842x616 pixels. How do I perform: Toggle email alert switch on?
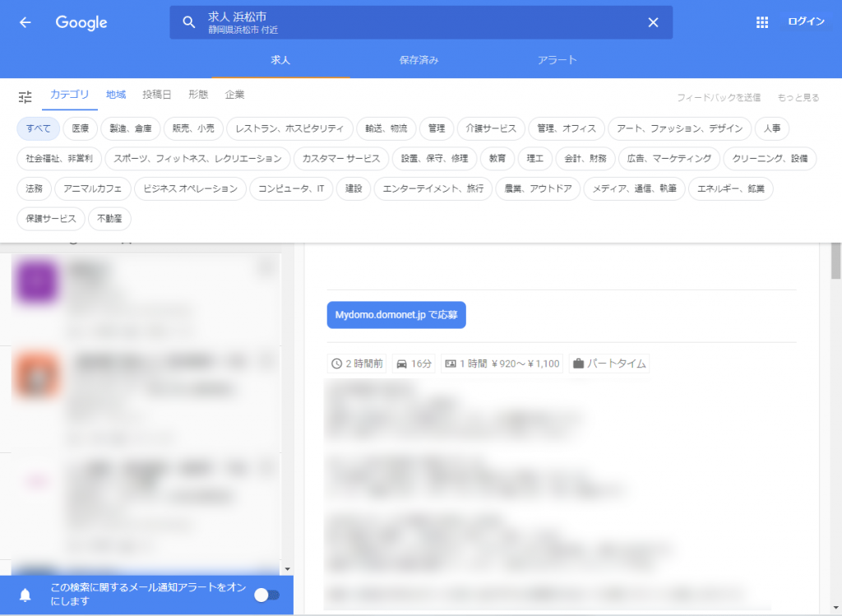tap(266, 595)
